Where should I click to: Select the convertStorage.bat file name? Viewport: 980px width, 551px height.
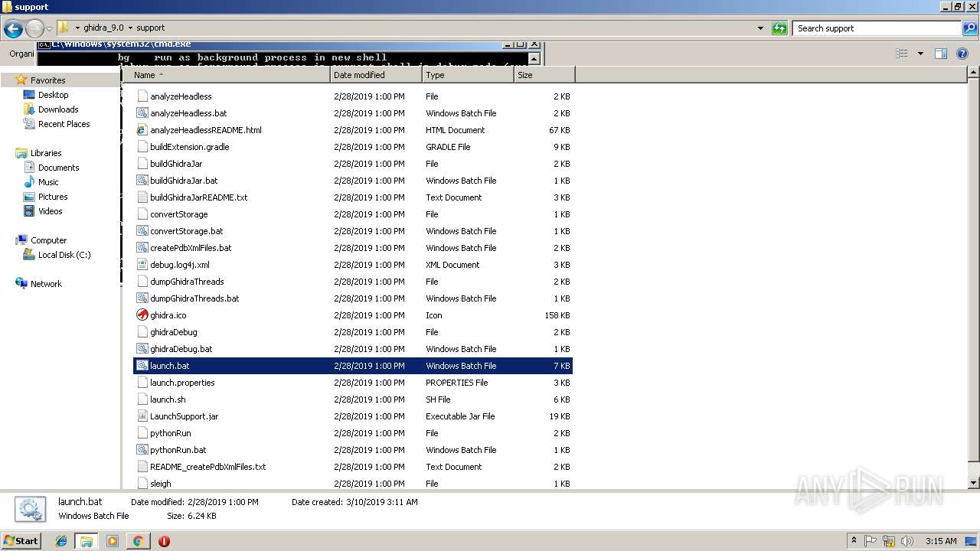[x=187, y=231]
